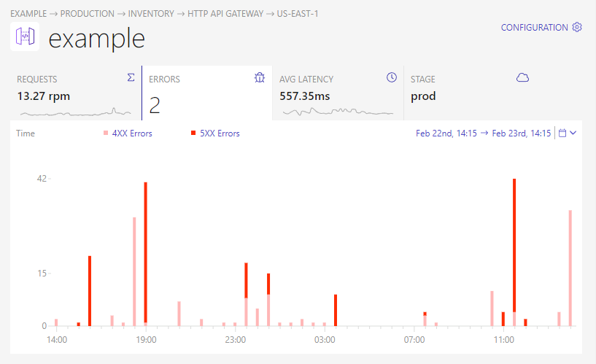596x364 pixels.
Task: Toggle the 5XX Errors legend series
Action: point(215,133)
